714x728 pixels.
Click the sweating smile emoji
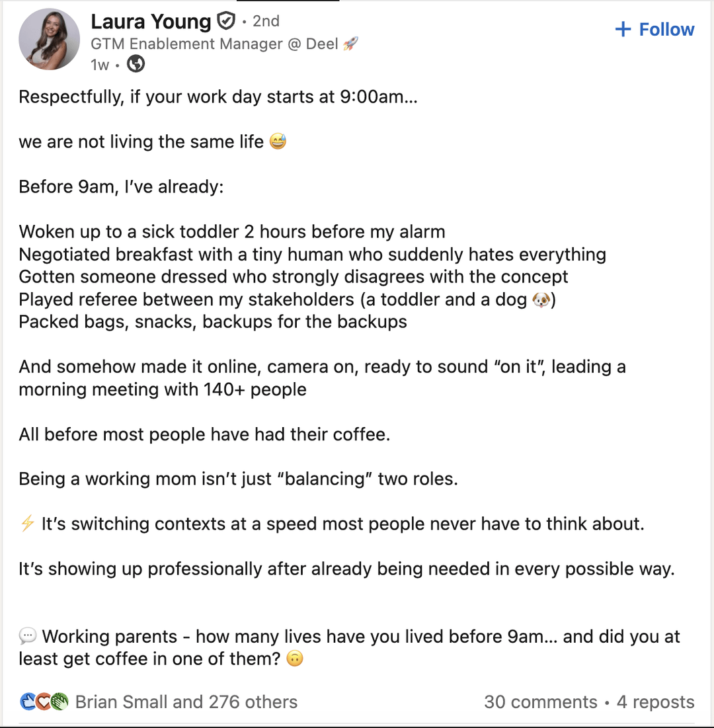click(278, 142)
